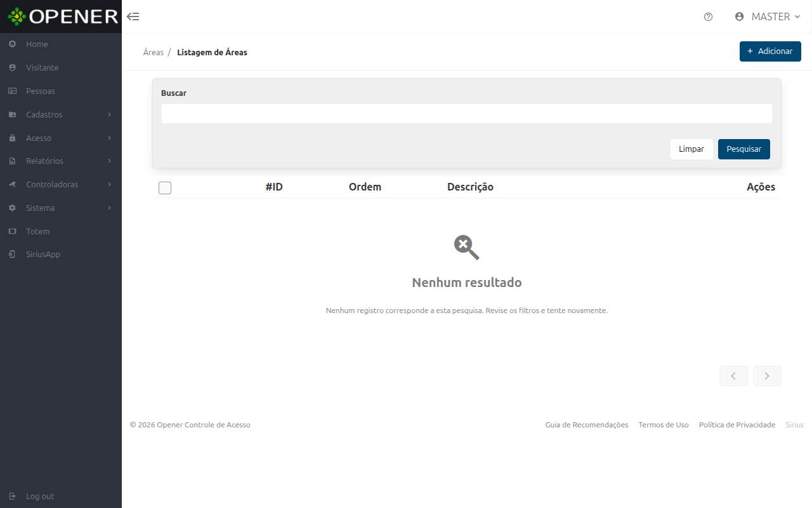Click the #ID column header

coord(274,187)
